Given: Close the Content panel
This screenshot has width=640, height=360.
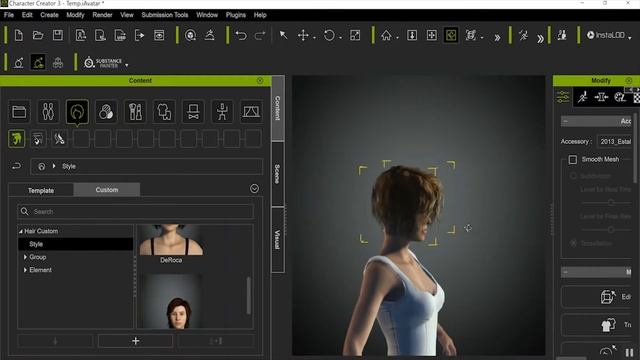Looking at the screenshot, I should point(260,80).
